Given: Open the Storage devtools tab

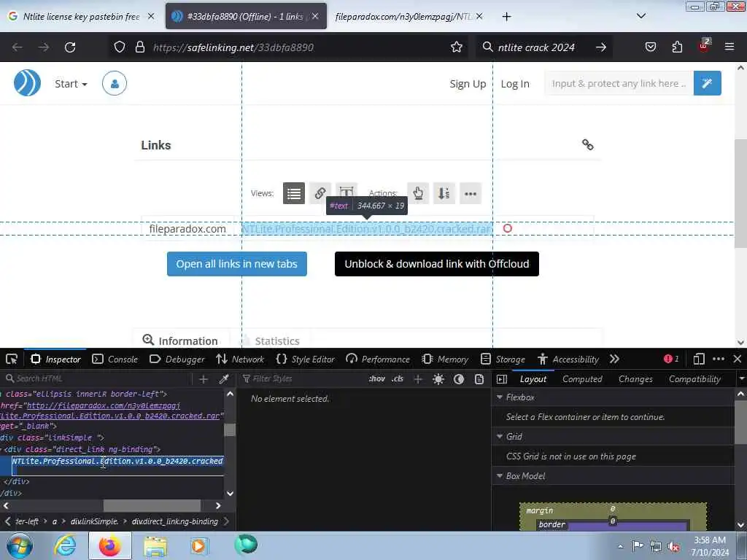Looking at the screenshot, I should [503, 359].
